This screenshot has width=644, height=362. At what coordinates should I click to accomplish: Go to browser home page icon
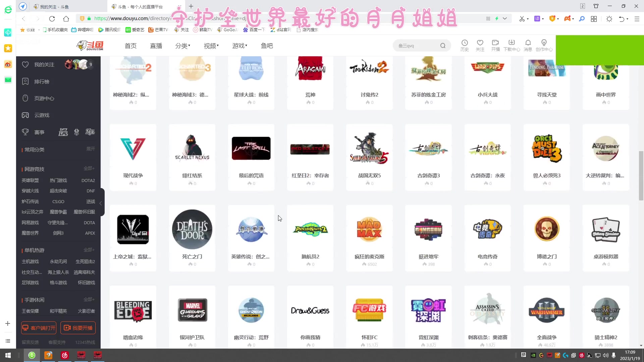pyautogui.click(x=66, y=19)
